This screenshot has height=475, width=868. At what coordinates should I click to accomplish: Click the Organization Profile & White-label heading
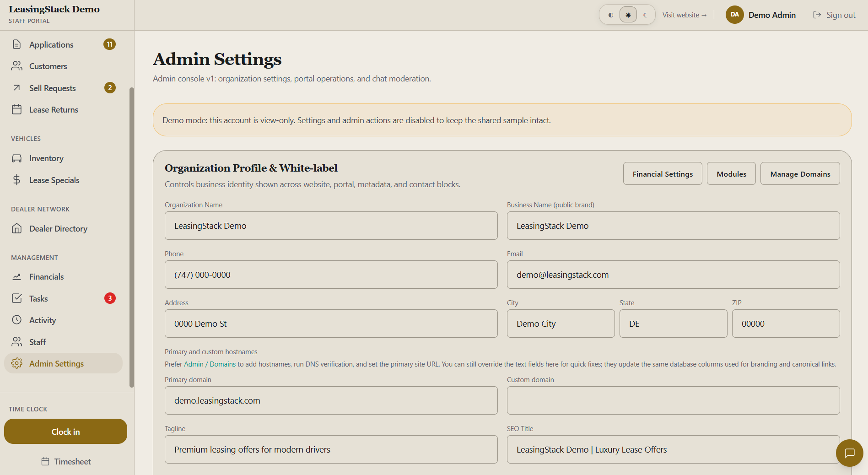[x=251, y=168]
